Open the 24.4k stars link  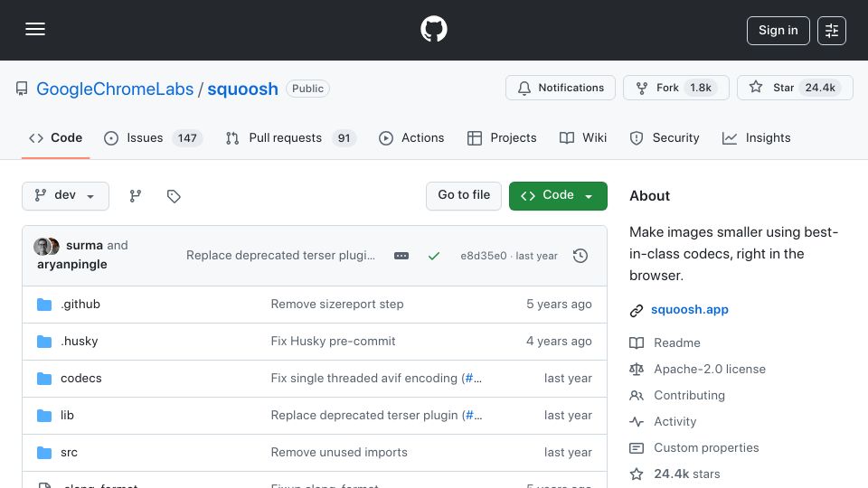(687, 474)
